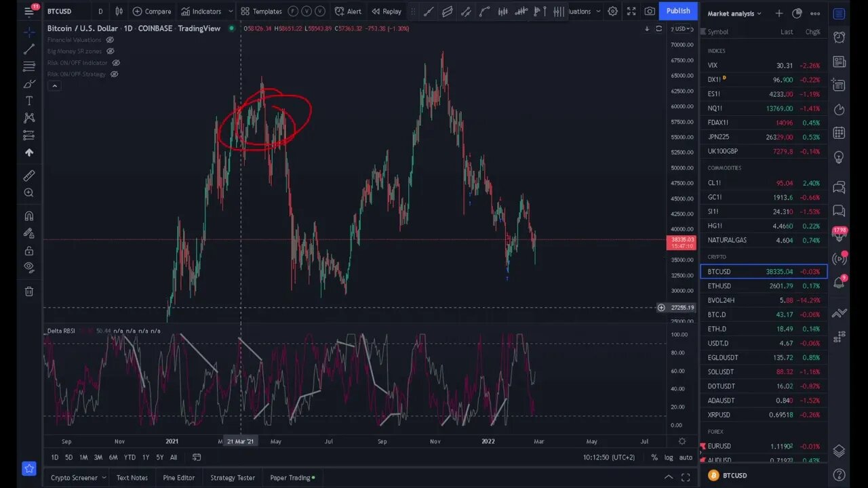The image size is (868, 488).
Task: Choose the brush drawing tool
Action: (x=28, y=84)
